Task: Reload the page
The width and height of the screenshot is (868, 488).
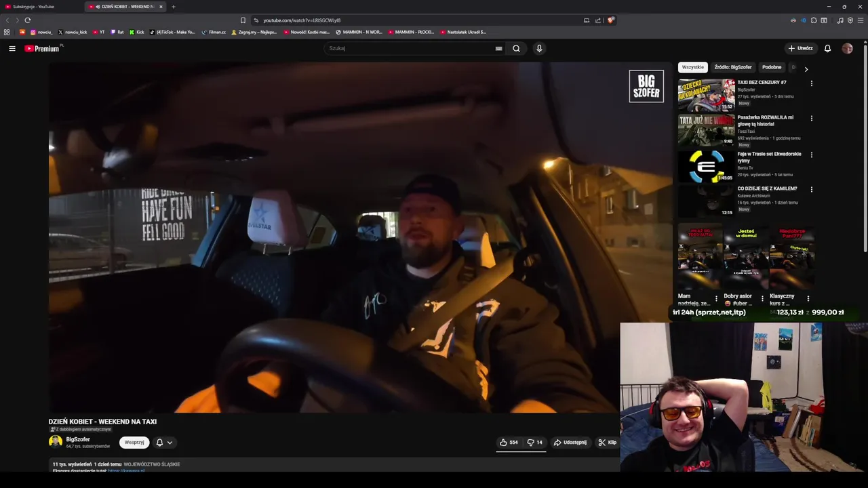Action: 28,20
